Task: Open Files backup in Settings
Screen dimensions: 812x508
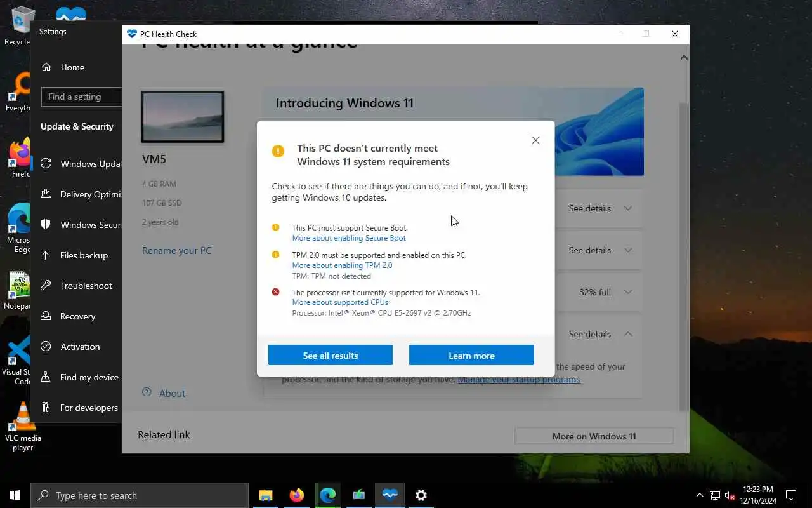Action: point(77,255)
